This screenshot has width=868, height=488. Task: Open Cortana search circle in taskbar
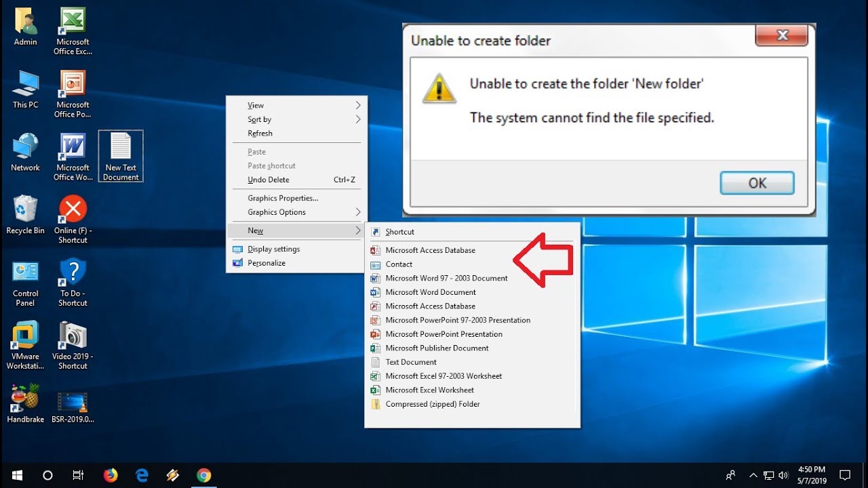[x=47, y=475]
